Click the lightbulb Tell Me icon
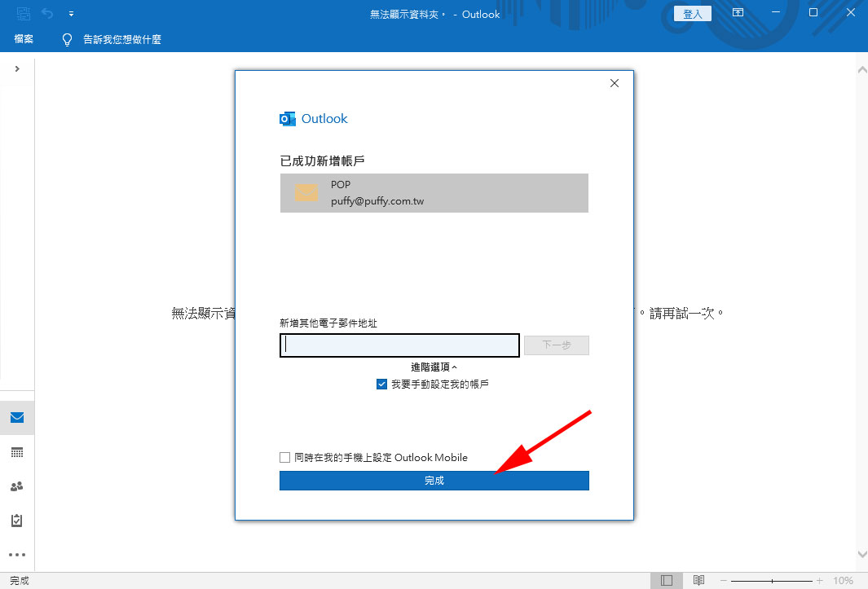 pos(67,39)
